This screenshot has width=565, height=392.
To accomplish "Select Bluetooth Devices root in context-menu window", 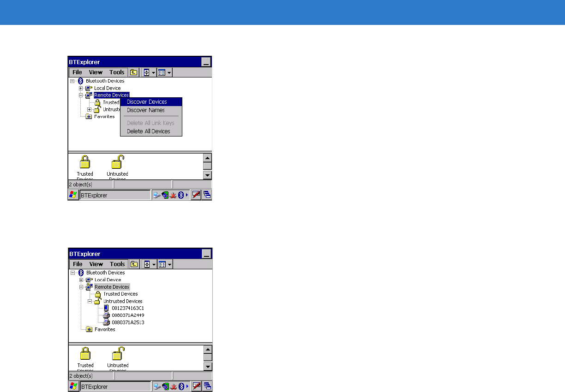I will (x=105, y=81).
